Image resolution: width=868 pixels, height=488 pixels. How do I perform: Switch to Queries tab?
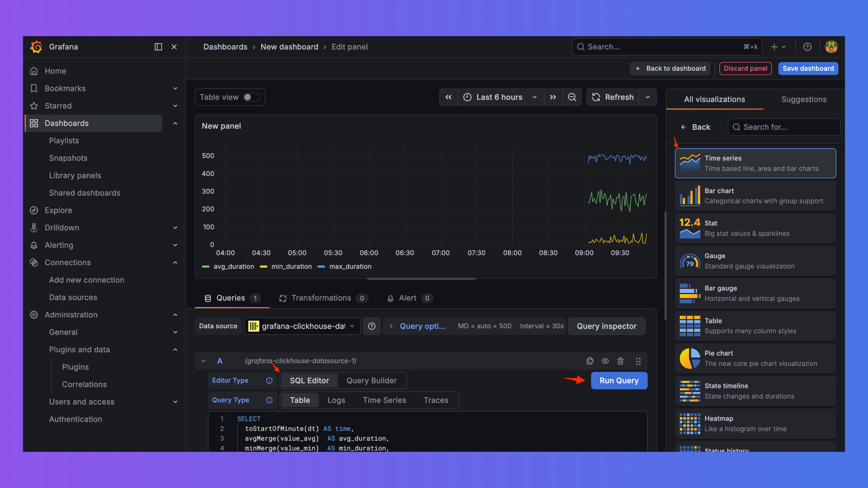232,298
